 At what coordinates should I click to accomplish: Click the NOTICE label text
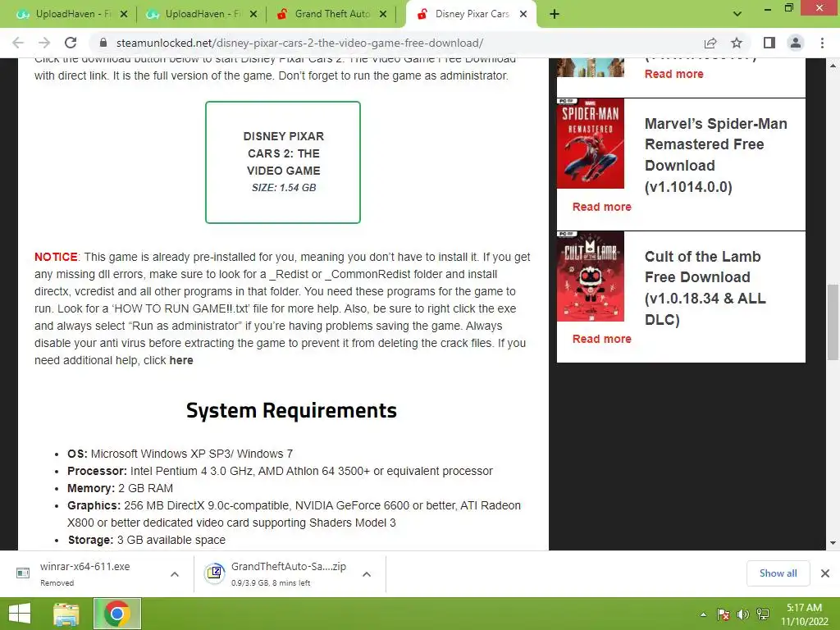pos(56,257)
